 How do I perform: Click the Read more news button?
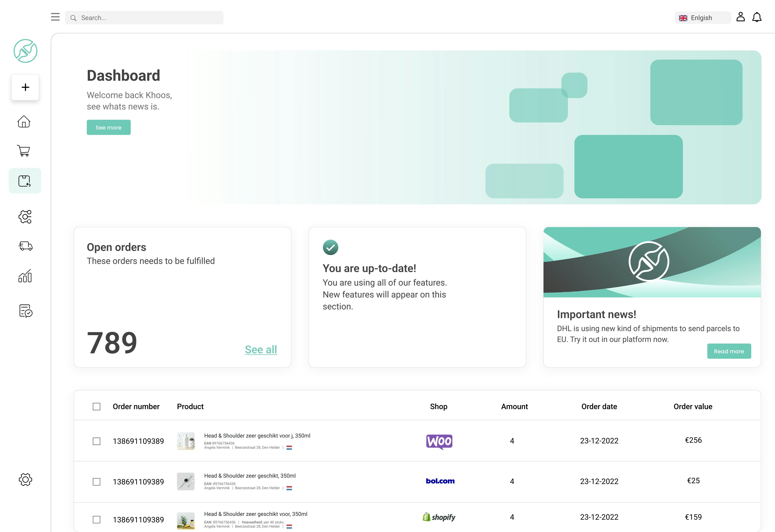click(729, 351)
